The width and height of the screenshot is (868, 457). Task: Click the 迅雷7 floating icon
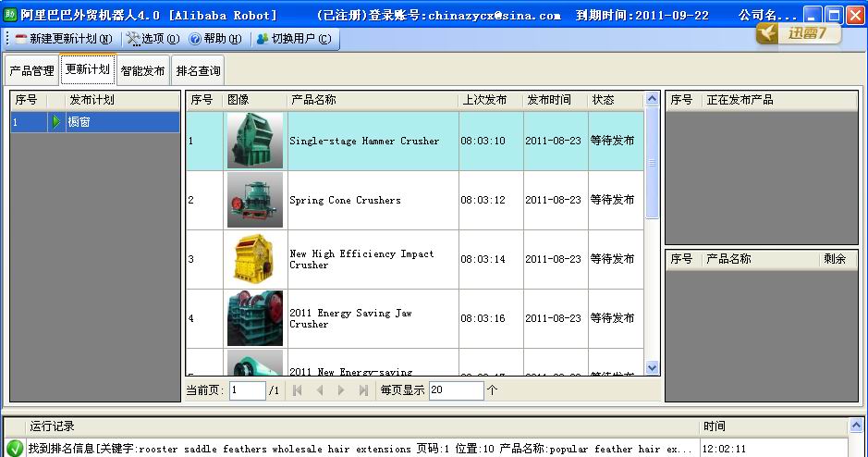coord(799,34)
